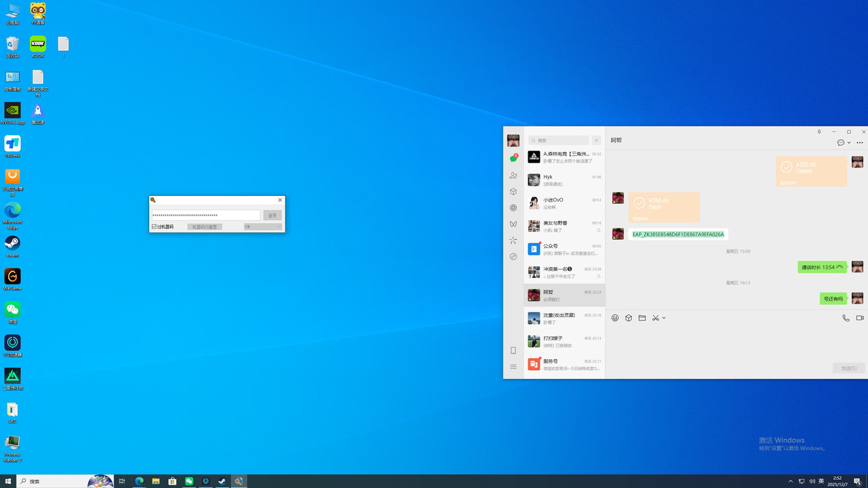Click the 机器码已重置 button

(205, 227)
